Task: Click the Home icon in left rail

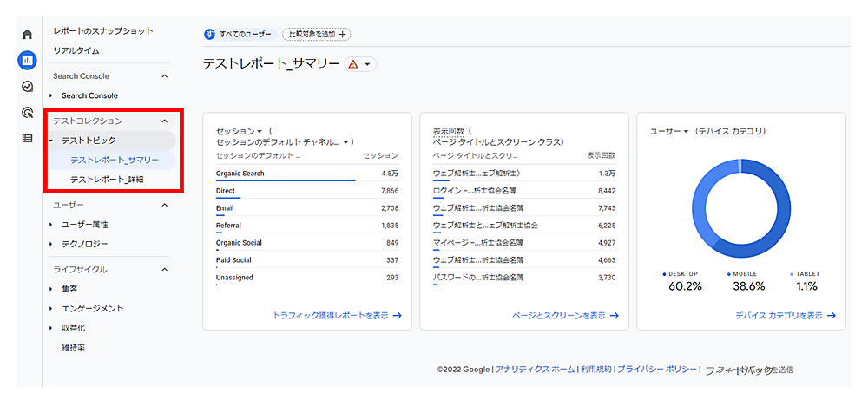Action: [x=28, y=35]
